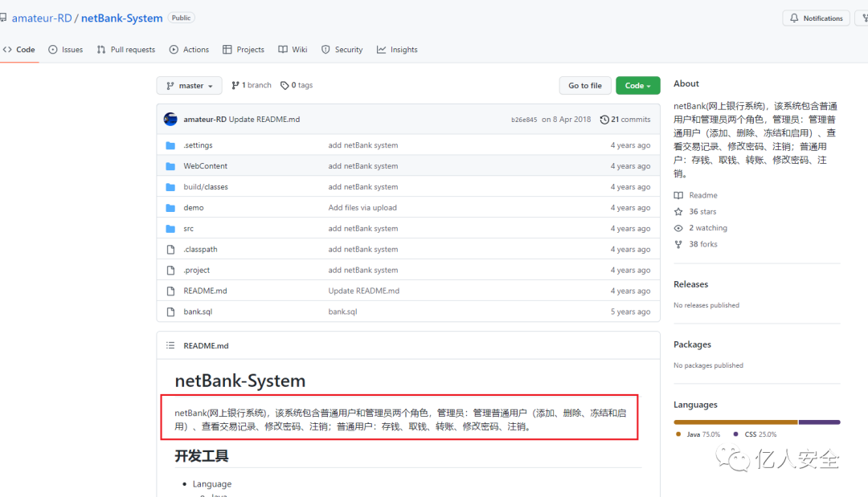Viewport: 868px width, 497px height.
Task: Switch to the Projects tab
Action: coord(244,50)
